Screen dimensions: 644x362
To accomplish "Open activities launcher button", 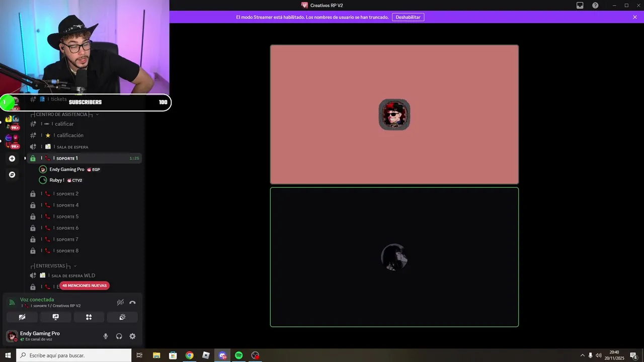I will (x=89, y=317).
